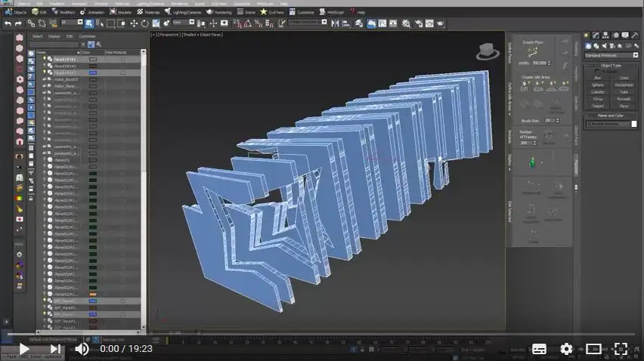Click the Undo arrow in main toolbar

coord(8,24)
